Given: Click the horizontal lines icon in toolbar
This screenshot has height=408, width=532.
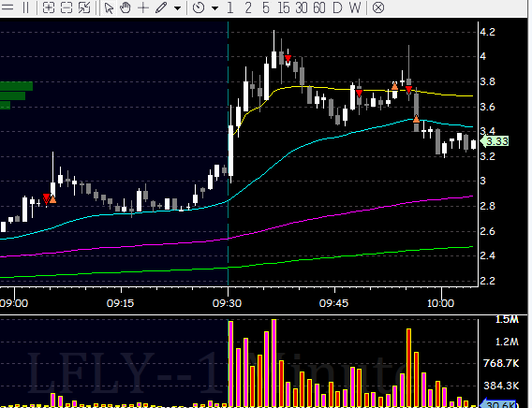Looking at the screenshot, I should tap(7, 7).
